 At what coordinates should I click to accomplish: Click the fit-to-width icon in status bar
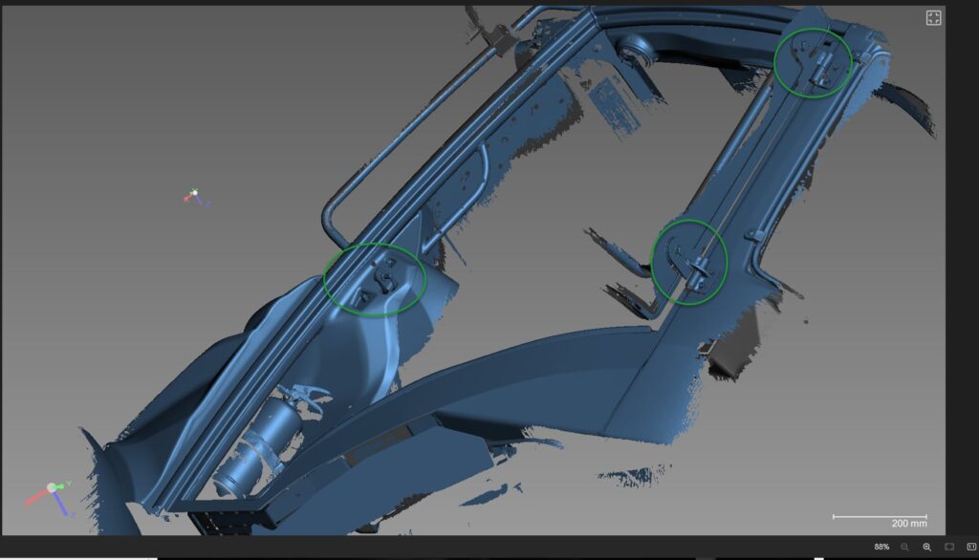click(x=949, y=547)
